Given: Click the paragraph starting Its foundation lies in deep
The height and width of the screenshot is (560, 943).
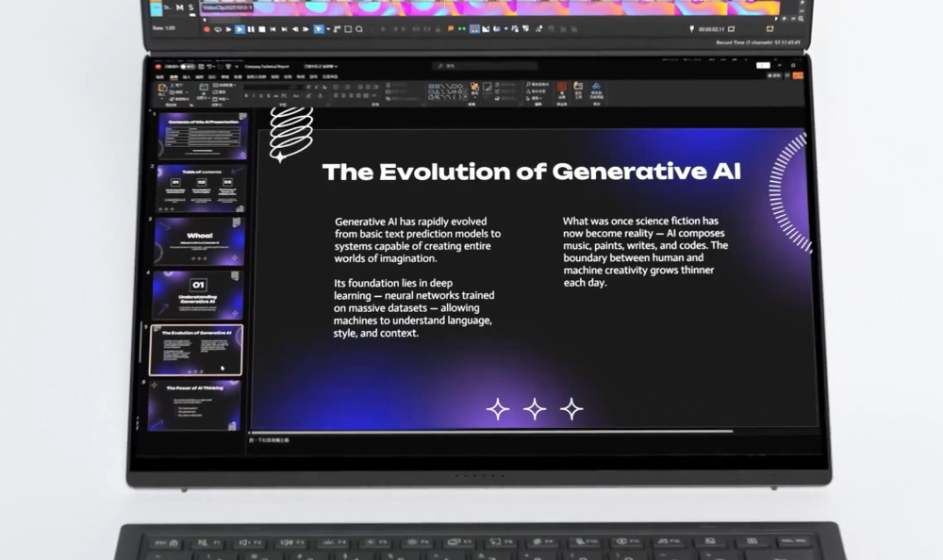Looking at the screenshot, I should pos(414,307).
